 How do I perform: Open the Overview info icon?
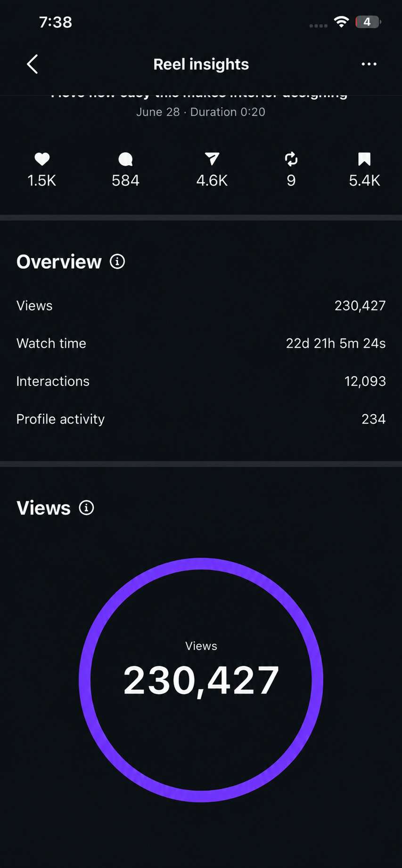pos(117,261)
